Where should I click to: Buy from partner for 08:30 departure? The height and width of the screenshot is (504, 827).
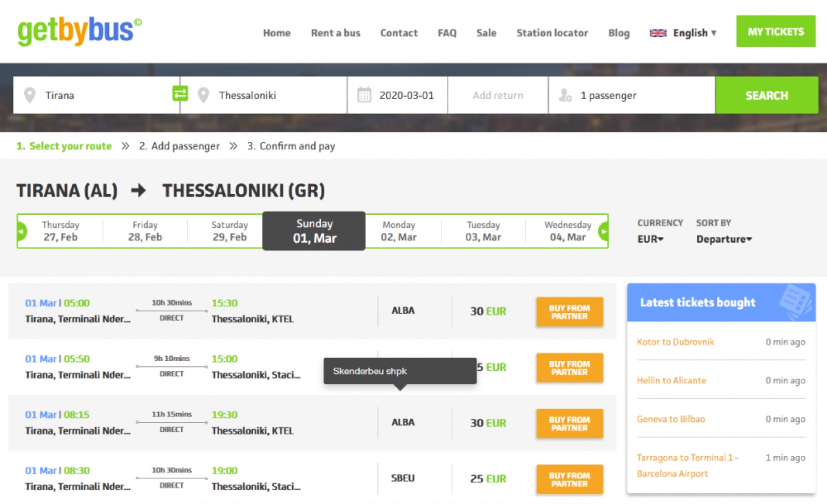[x=570, y=479]
